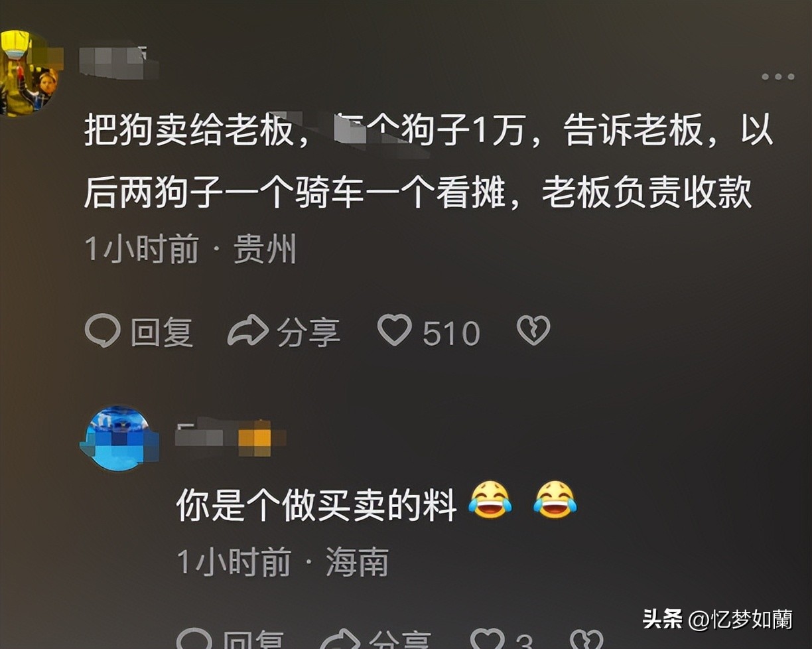The width and height of the screenshot is (812, 649).
Task: Click the blurred username of the Hainan replier
Action: click(230, 438)
